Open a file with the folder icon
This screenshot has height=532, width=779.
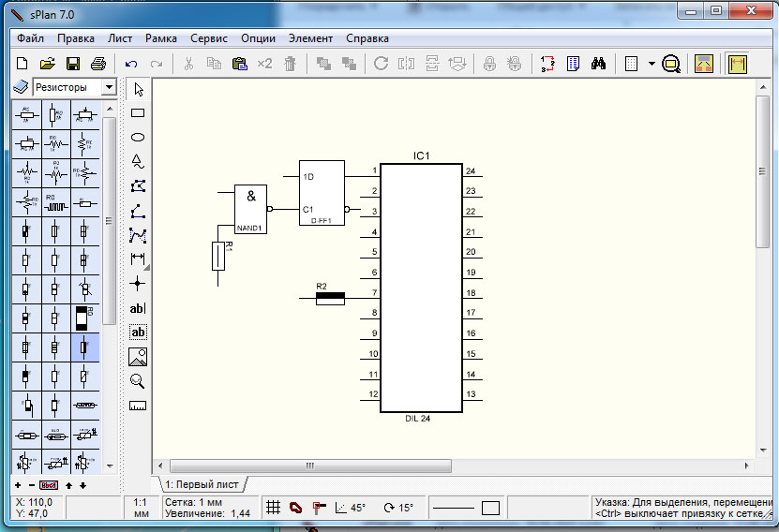pos(48,64)
